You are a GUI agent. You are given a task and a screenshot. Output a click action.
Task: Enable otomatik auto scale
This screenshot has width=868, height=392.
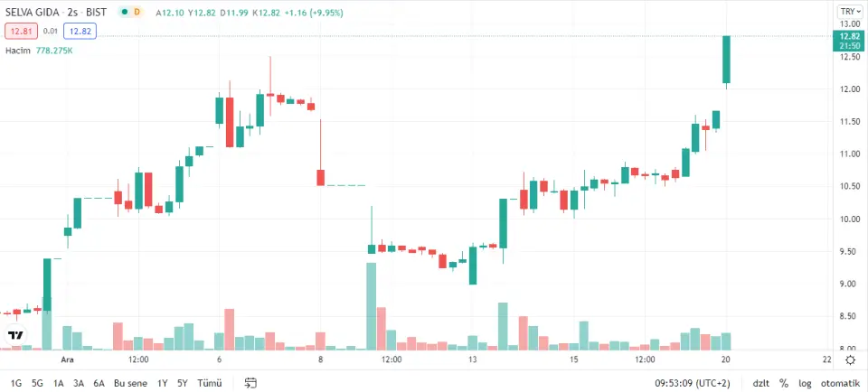click(840, 383)
